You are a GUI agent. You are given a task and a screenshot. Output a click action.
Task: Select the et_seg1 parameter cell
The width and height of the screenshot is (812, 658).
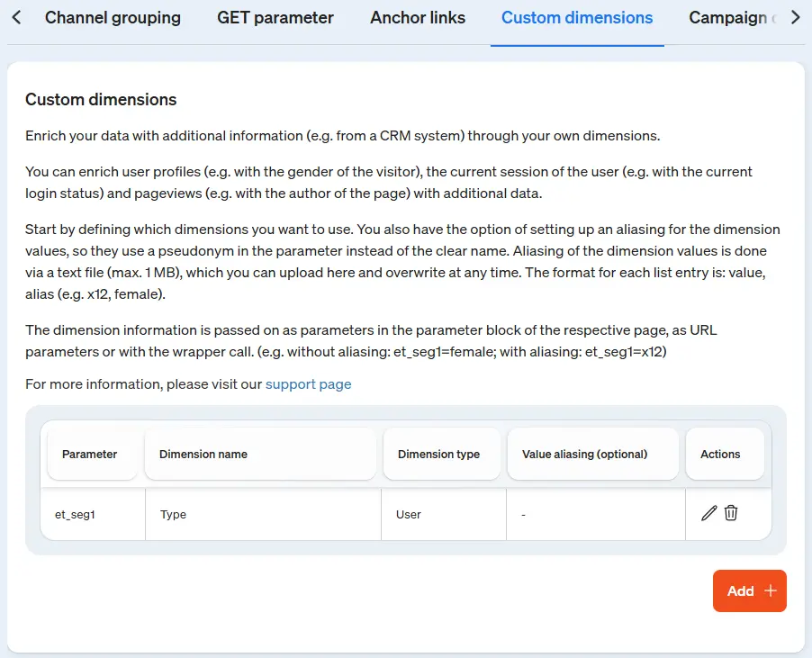(x=75, y=515)
